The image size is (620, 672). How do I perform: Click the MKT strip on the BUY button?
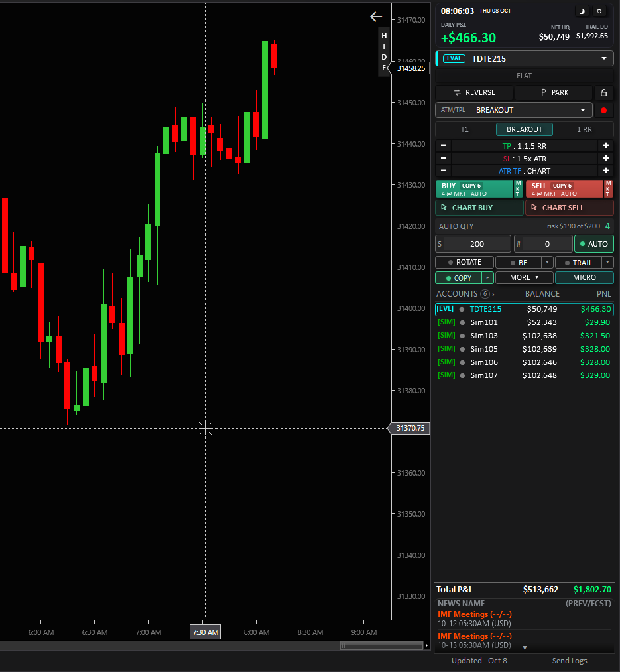518,189
